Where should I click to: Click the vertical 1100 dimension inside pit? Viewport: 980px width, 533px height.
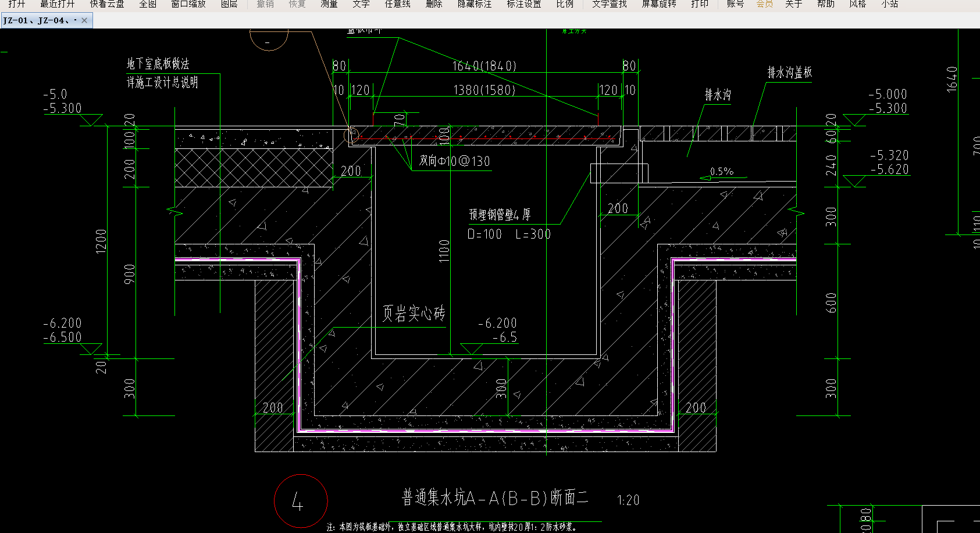[444, 251]
